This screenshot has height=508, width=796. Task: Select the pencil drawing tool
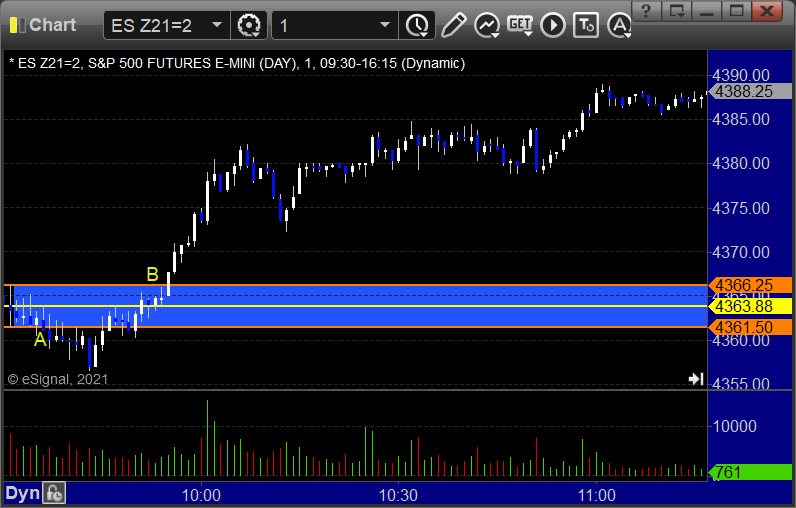[x=453, y=25]
